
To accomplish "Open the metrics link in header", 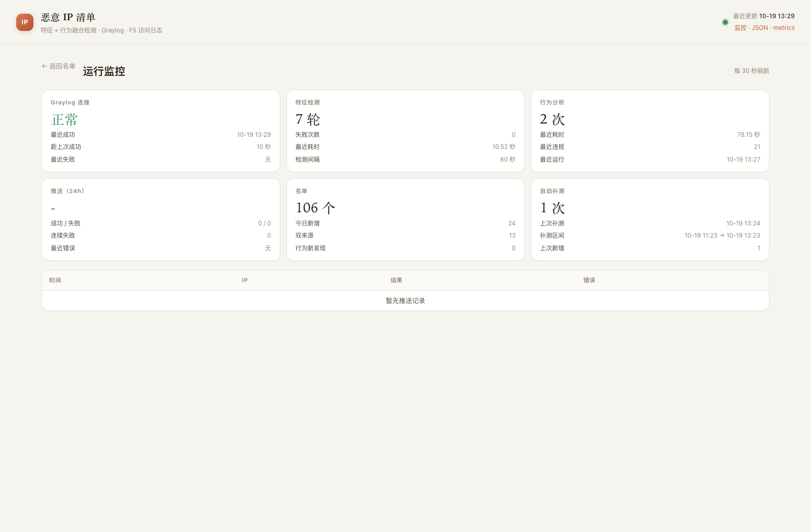I will coord(784,28).
